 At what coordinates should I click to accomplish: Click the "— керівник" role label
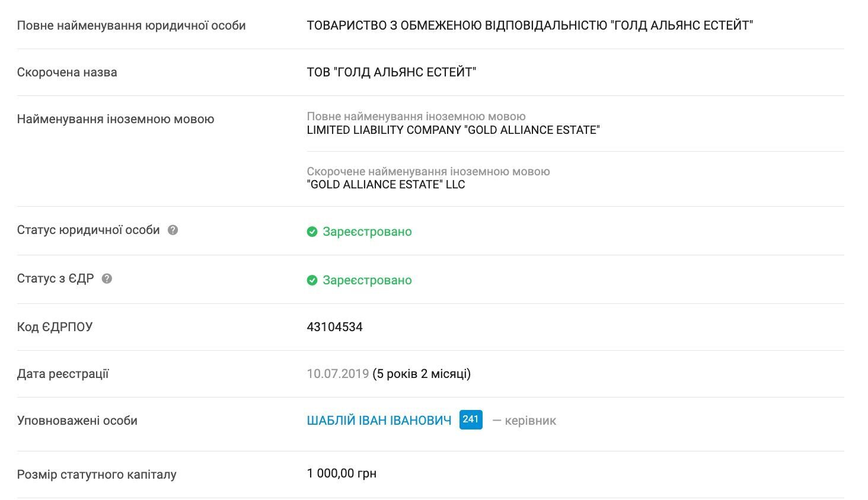click(525, 421)
